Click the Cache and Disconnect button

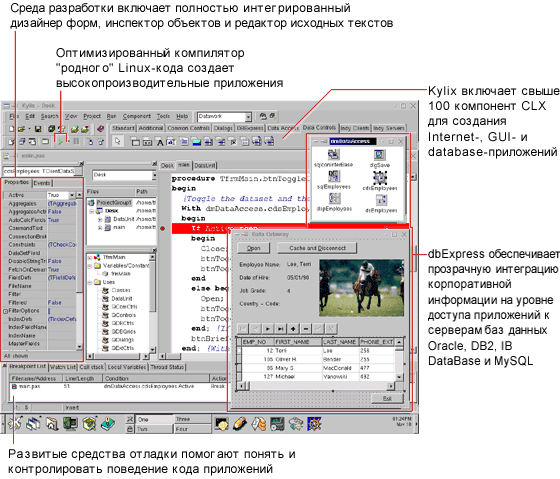point(318,248)
